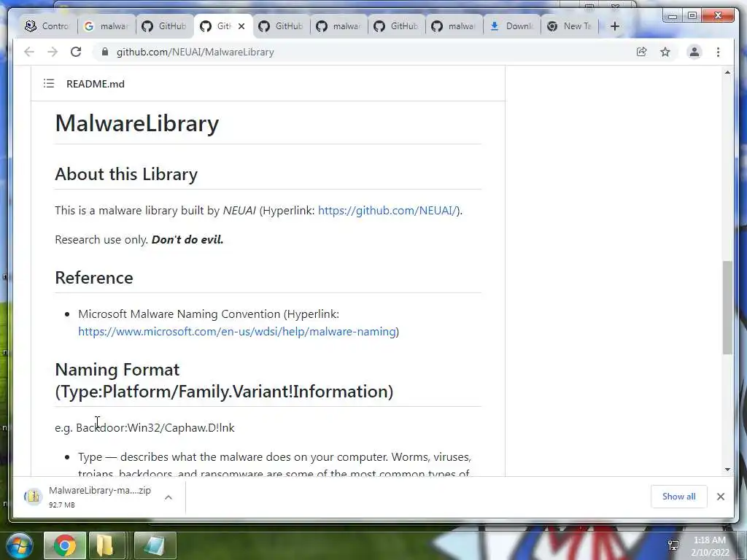Click the scrollbar down arrow

pyautogui.click(x=727, y=470)
